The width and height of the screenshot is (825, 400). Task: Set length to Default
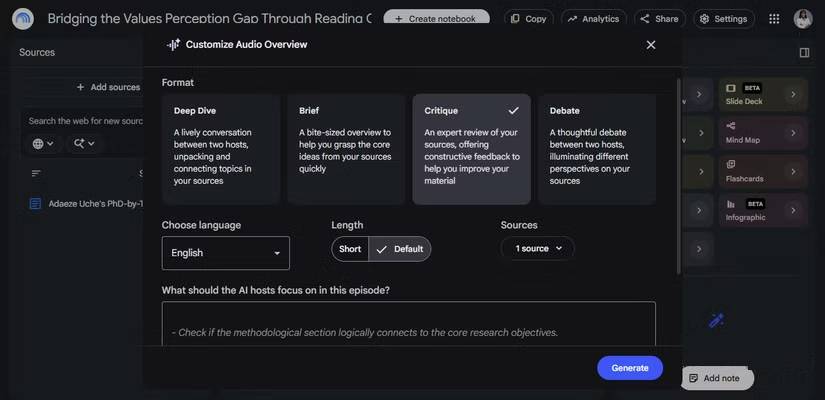(x=400, y=249)
